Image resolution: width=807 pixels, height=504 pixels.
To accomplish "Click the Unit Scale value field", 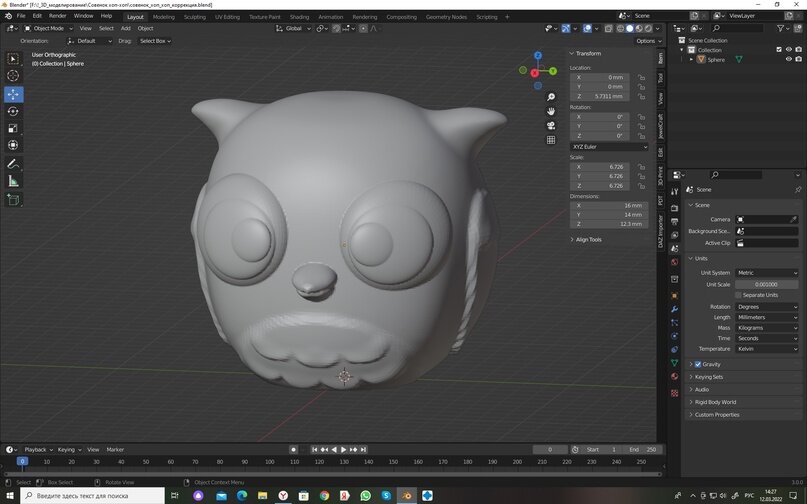I will point(766,284).
